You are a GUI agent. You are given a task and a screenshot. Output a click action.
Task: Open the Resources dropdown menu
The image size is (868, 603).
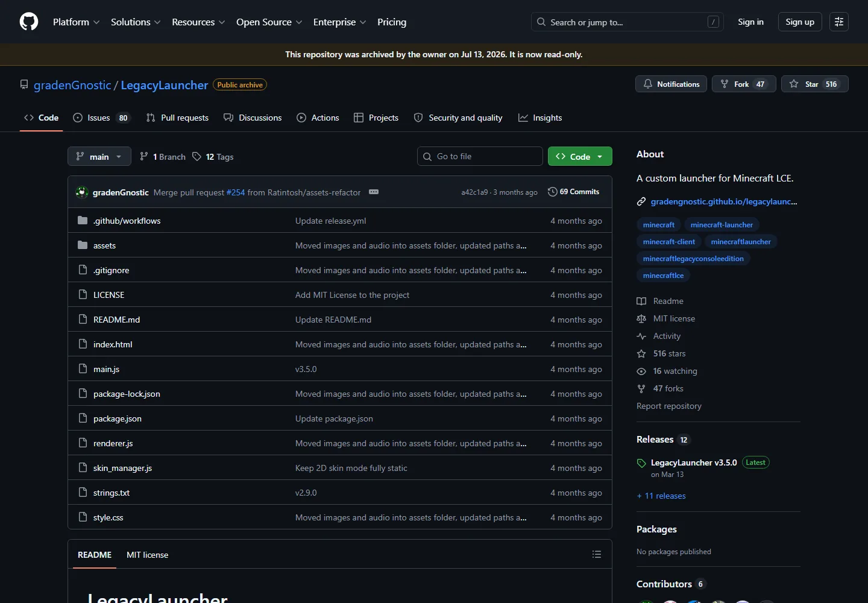pos(198,22)
